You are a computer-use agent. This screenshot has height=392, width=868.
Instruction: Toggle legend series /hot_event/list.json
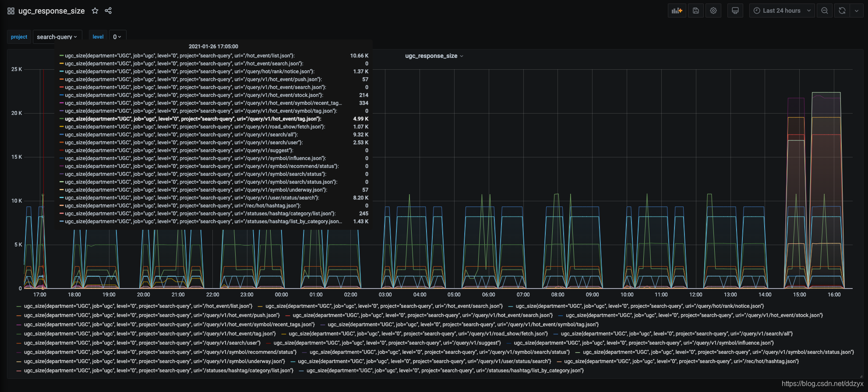click(x=138, y=306)
